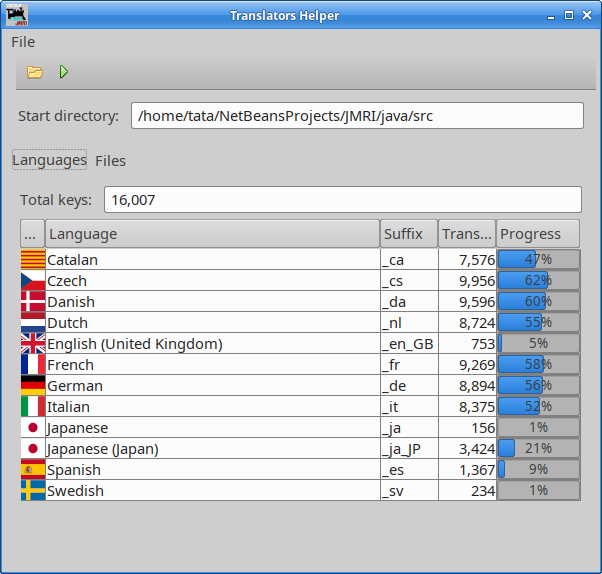Click the Start directory path field
Screen dimensions: 602x574
click(357, 116)
